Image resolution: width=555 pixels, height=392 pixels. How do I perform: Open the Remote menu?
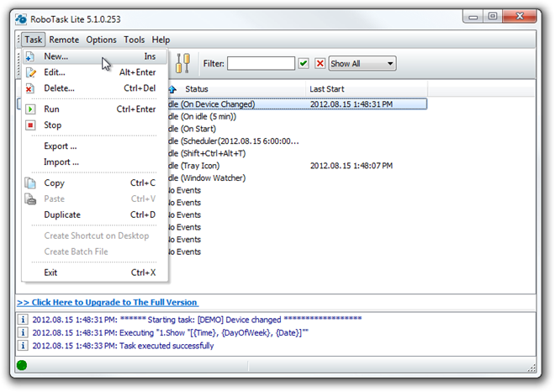click(x=64, y=40)
